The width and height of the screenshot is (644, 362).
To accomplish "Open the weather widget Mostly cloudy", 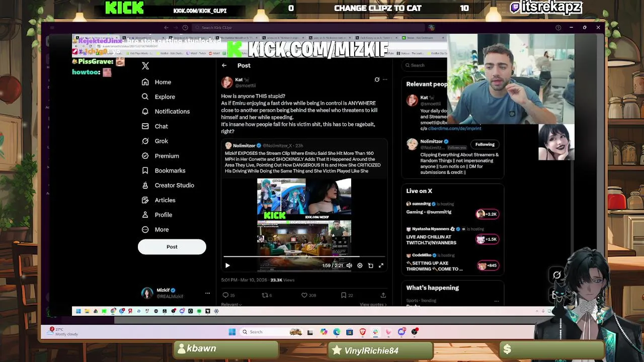I will 63,332.
